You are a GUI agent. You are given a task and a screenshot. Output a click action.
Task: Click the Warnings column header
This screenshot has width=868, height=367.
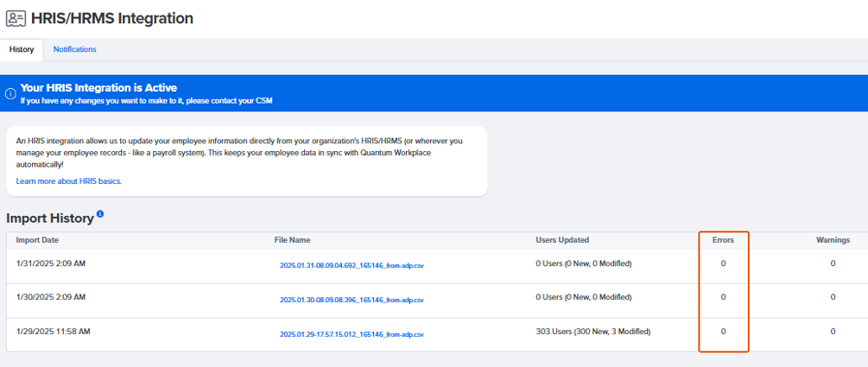(833, 240)
